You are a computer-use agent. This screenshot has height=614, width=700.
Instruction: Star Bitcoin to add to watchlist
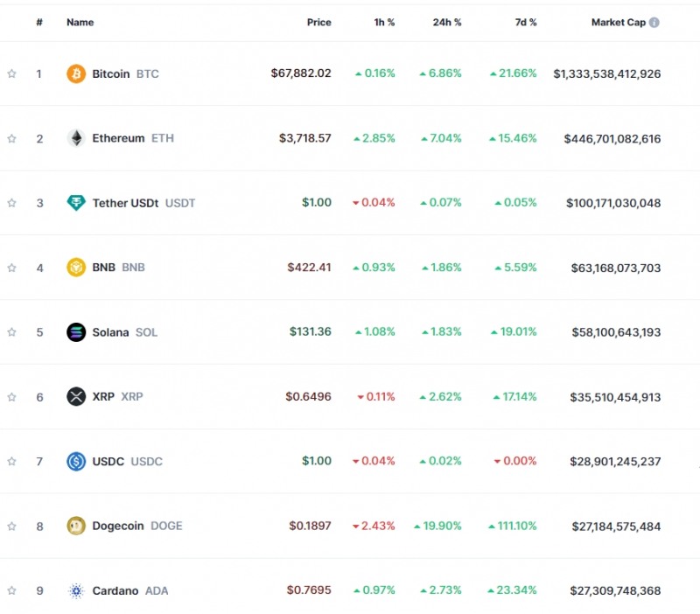click(x=12, y=74)
